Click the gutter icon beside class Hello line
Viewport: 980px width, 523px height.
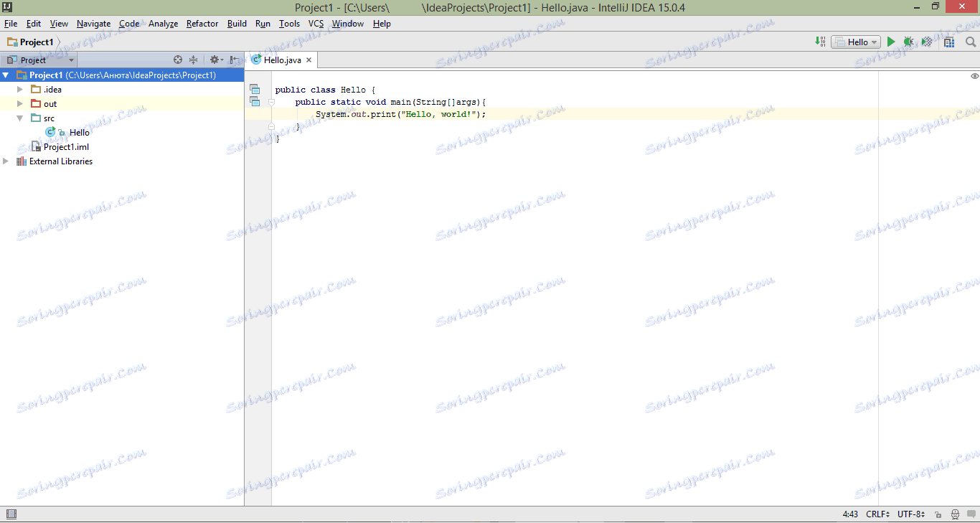pyautogui.click(x=254, y=90)
